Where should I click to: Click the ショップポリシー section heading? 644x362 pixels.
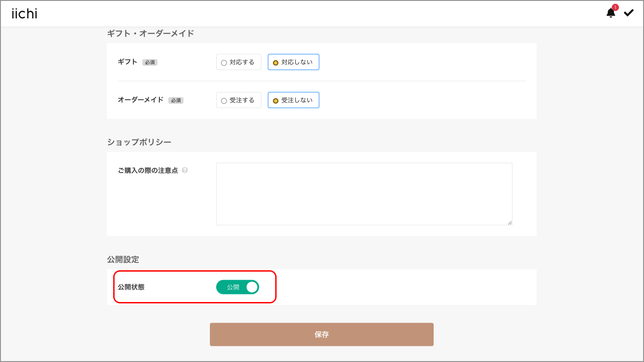tap(139, 142)
